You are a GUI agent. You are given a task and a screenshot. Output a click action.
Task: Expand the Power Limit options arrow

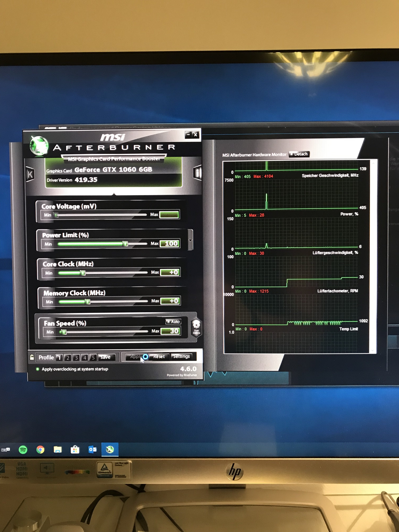(190, 240)
